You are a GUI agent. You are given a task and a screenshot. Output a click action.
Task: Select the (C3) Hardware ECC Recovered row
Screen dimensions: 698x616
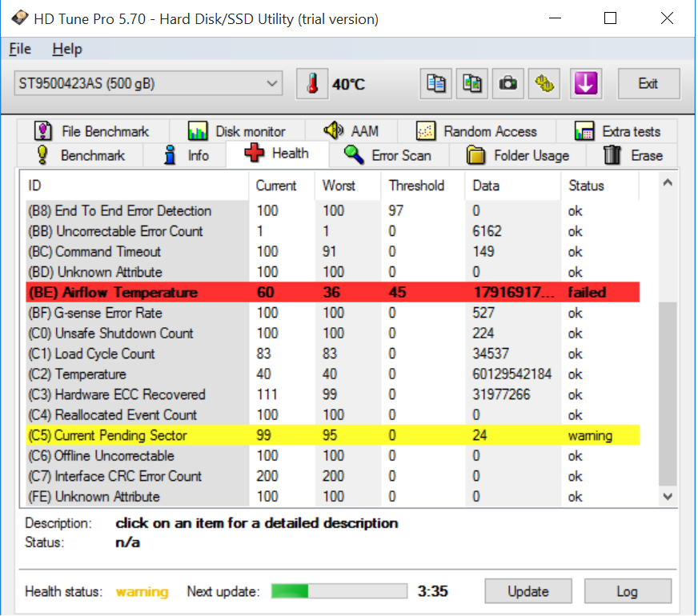[x=333, y=394]
